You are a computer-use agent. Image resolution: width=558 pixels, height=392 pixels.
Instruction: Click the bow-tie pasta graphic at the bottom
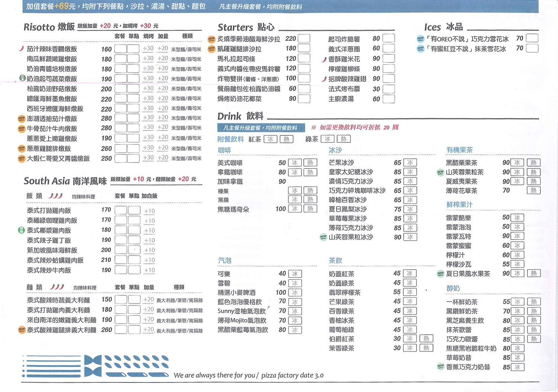pos(93,366)
